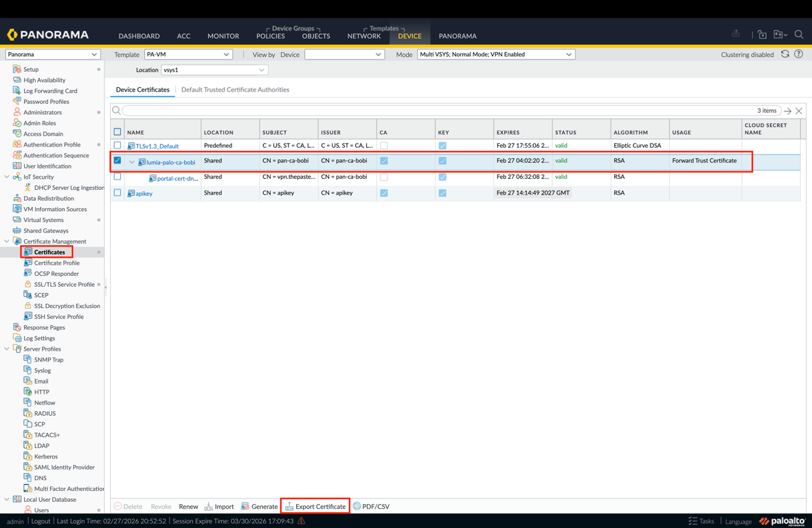Viewport: 812px width, 528px height.
Task: Open the DASHBOARD tab
Action: (139, 36)
